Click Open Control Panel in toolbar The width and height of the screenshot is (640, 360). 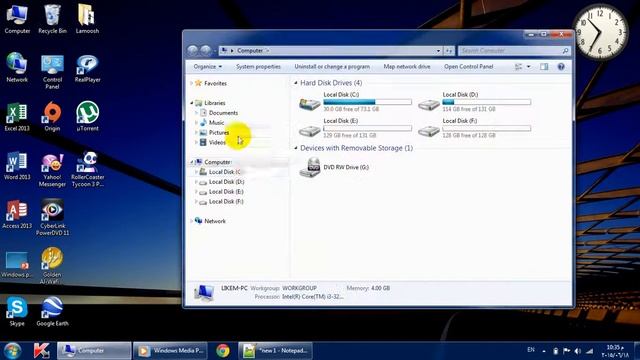pos(469,67)
